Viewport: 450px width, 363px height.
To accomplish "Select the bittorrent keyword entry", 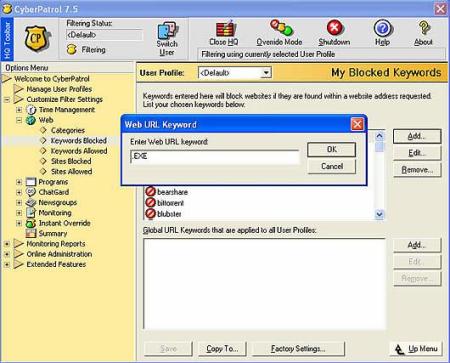I will (x=170, y=203).
